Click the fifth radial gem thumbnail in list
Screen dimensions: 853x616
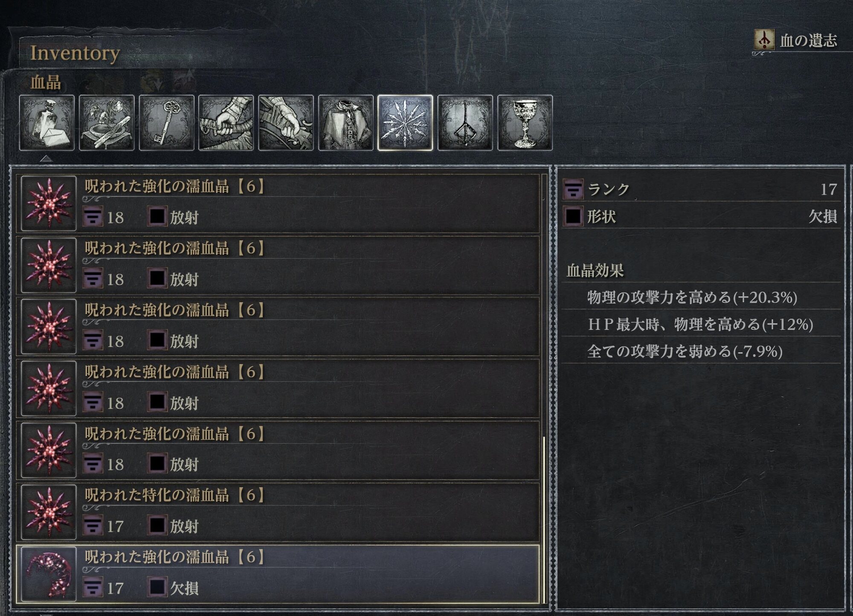49,450
